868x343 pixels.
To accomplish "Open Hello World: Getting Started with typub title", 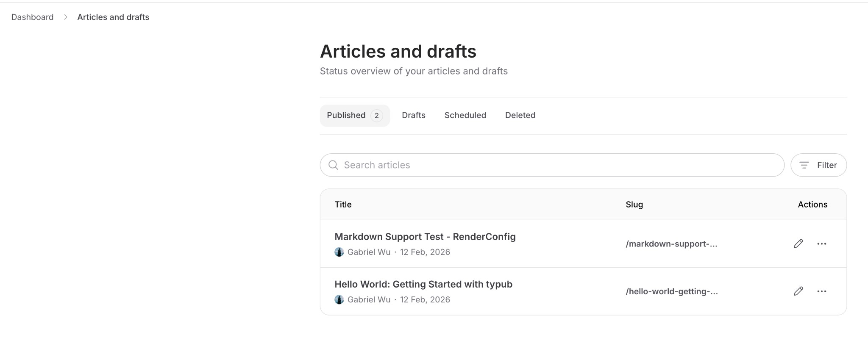I will click(x=423, y=284).
